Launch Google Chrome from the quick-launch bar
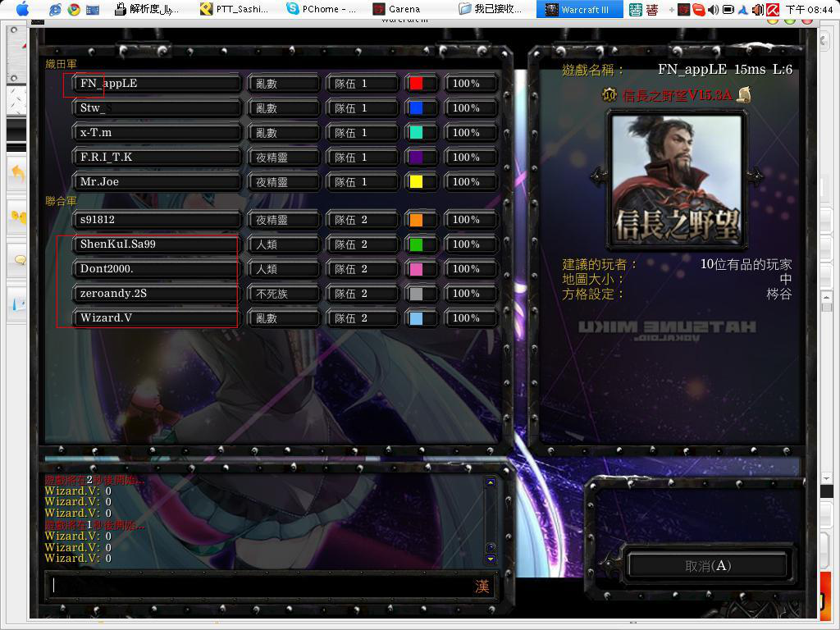Image resolution: width=840 pixels, height=630 pixels. click(73, 9)
